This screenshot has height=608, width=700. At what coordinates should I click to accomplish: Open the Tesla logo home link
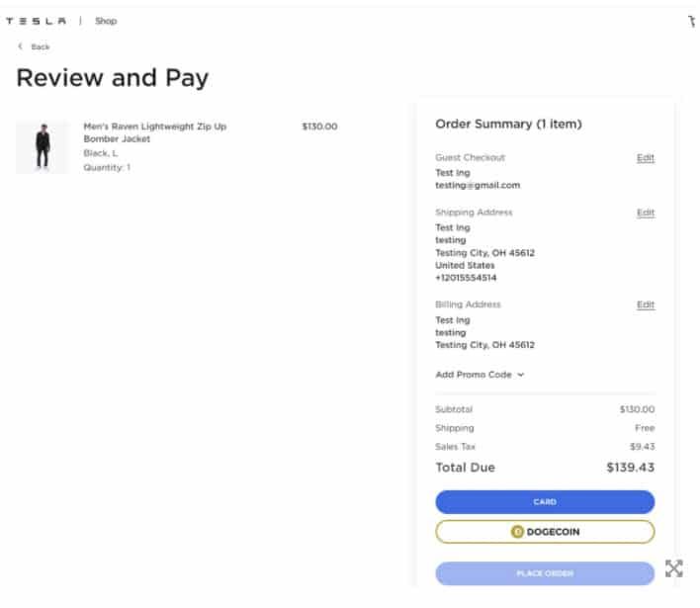[x=36, y=21]
